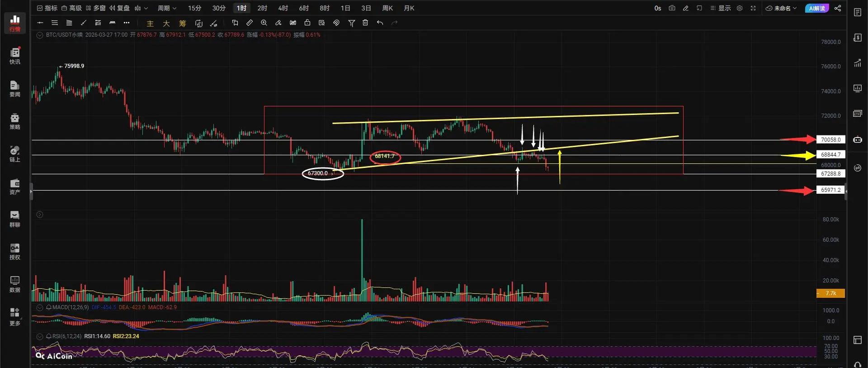Open the 群聊 group chat section
The height and width of the screenshot is (368, 868).
point(15,219)
